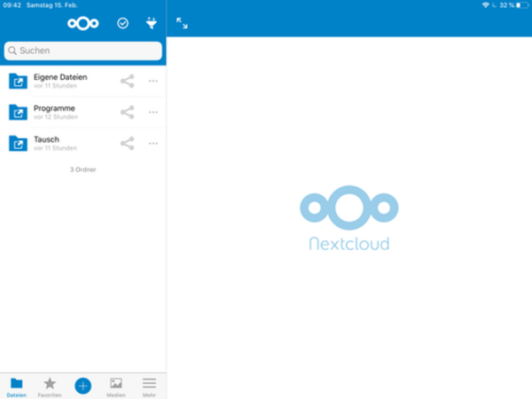Tap the battery indicator in status bar
The width and height of the screenshot is (532, 399).
tap(522, 5)
